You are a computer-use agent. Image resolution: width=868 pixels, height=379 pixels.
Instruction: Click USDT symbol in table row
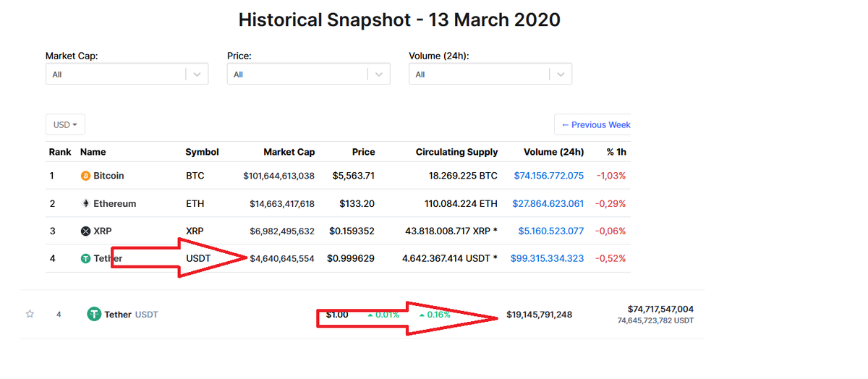tap(198, 258)
